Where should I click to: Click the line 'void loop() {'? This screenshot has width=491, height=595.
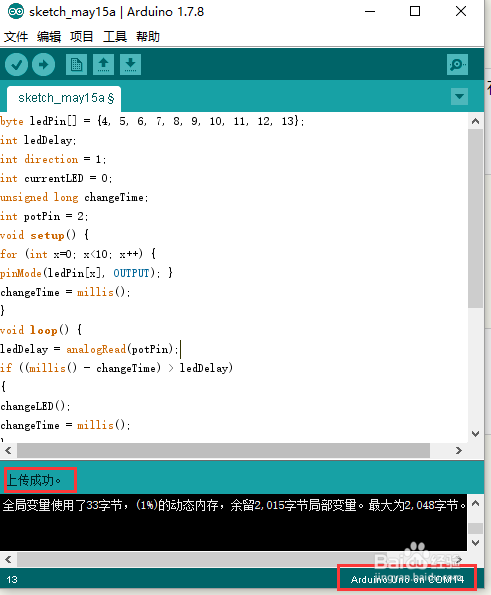[41, 330]
